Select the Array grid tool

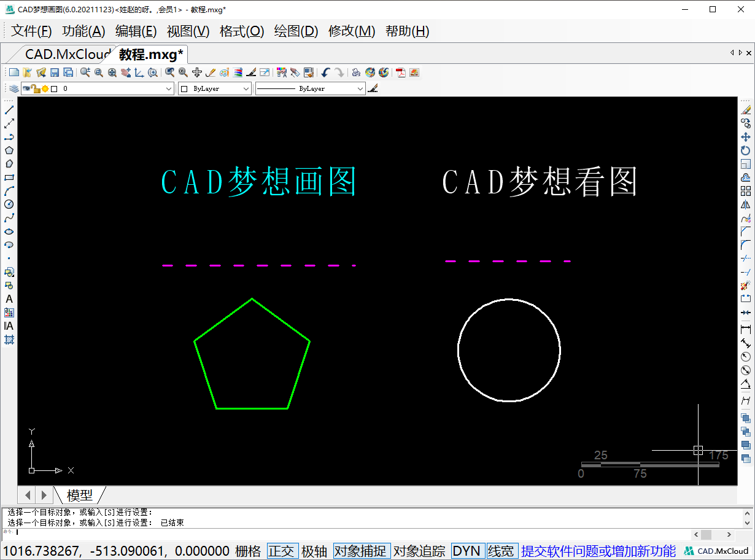(746, 191)
